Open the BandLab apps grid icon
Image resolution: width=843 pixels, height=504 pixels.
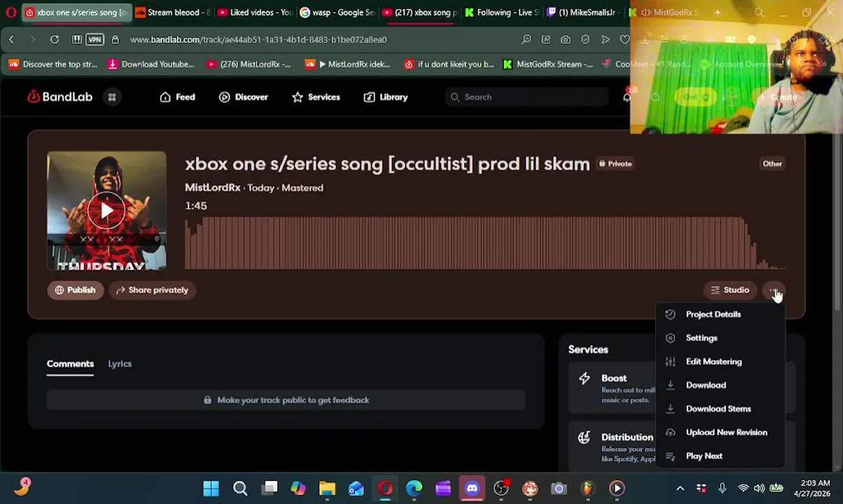tap(112, 97)
